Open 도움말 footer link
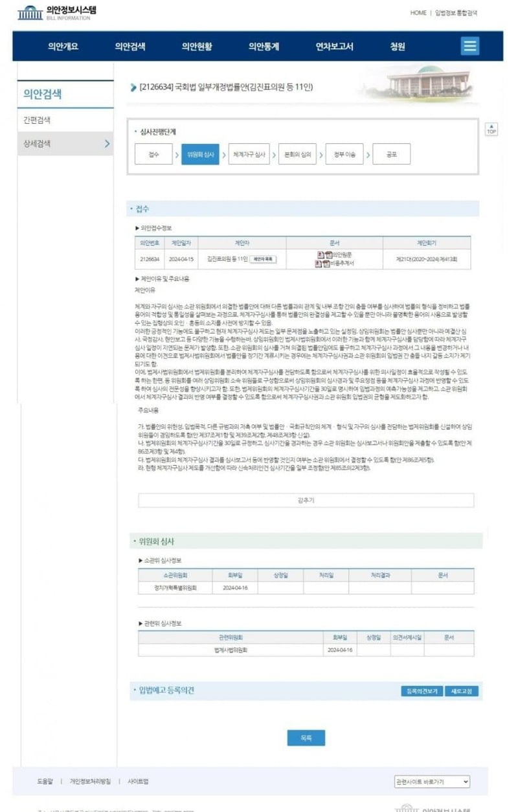Viewport: 518px width, 812px height. tap(45, 782)
